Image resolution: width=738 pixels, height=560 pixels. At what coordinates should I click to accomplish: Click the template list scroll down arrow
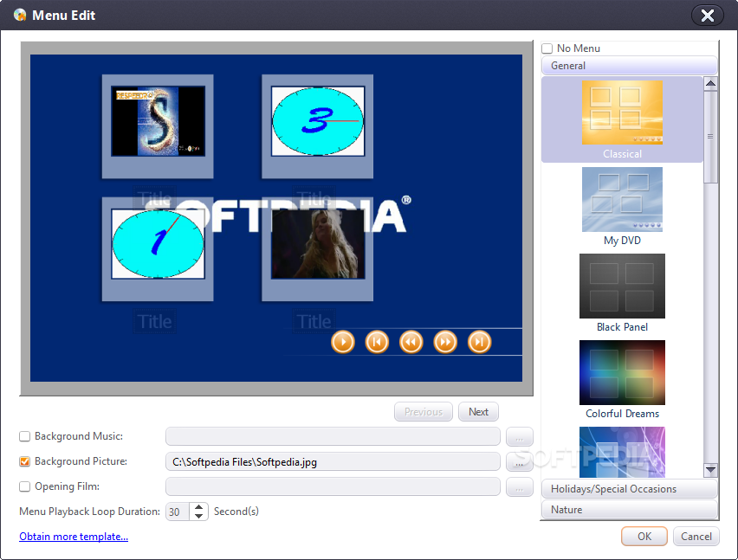click(x=710, y=469)
